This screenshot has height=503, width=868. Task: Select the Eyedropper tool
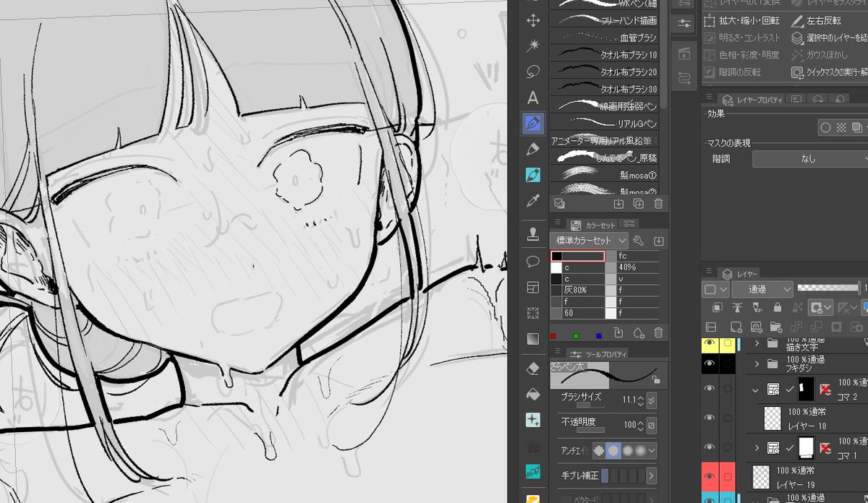[533, 200]
